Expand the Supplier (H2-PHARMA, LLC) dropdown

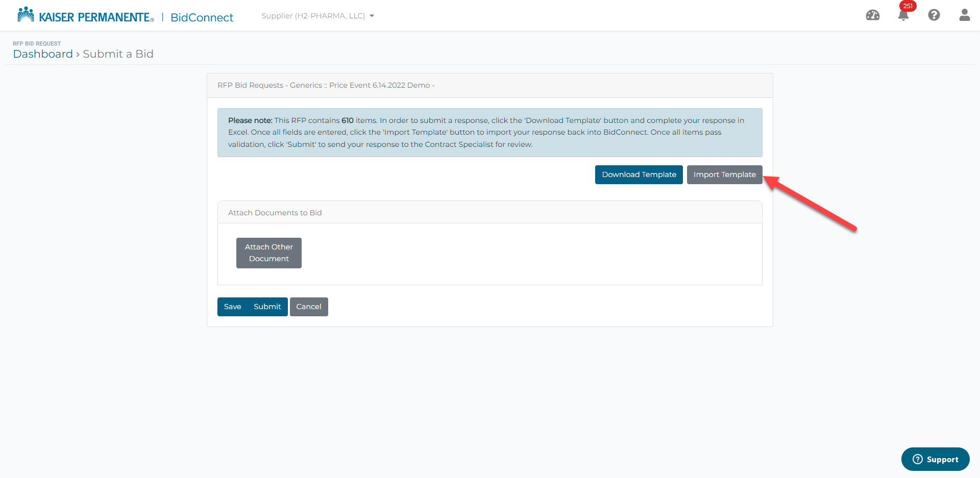pos(313,16)
